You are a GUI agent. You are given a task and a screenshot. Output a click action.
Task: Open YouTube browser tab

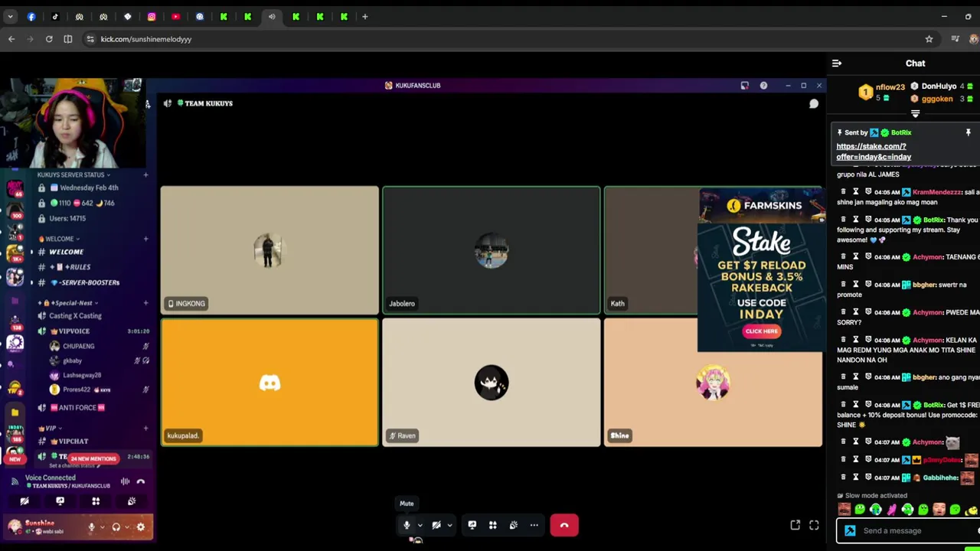click(x=175, y=17)
